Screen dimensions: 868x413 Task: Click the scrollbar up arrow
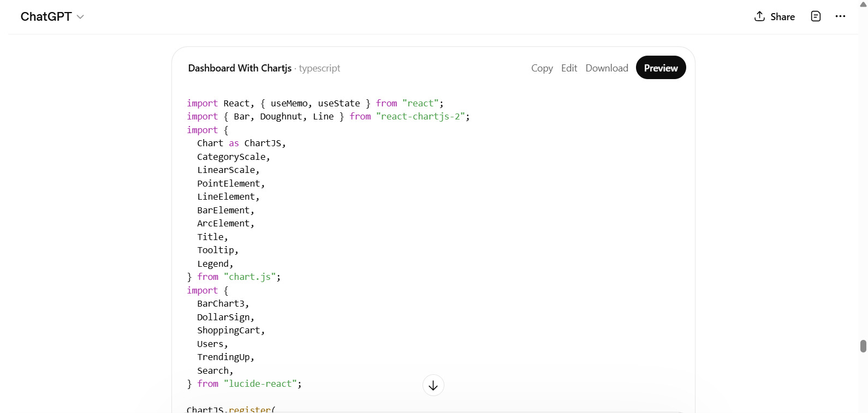point(863,4)
